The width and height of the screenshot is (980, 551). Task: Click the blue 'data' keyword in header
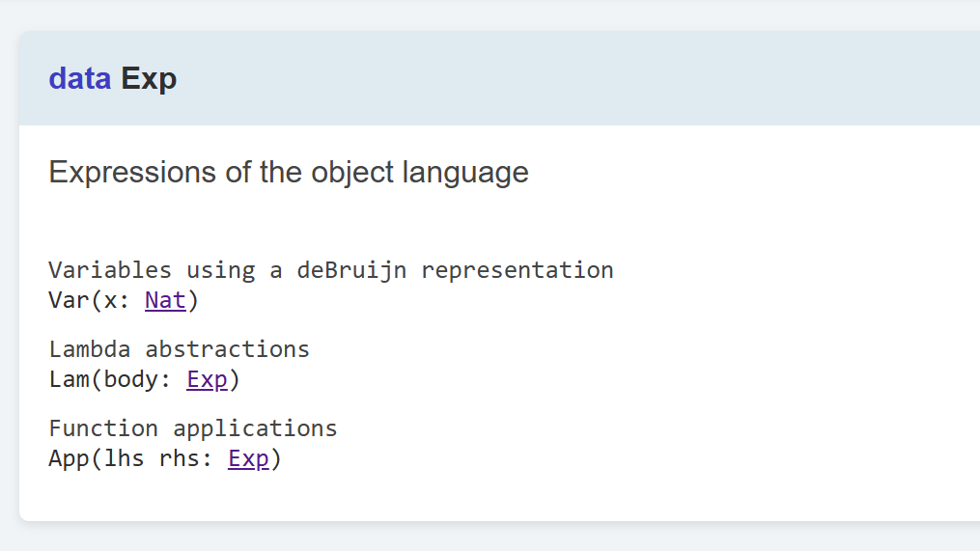[x=80, y=78]
